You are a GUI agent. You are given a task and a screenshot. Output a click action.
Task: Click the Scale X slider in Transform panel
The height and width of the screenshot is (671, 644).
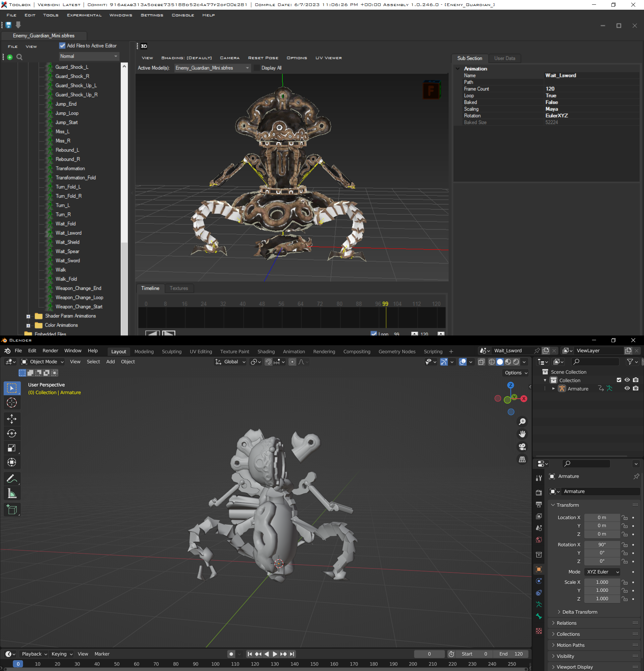[x=602, y=582]
